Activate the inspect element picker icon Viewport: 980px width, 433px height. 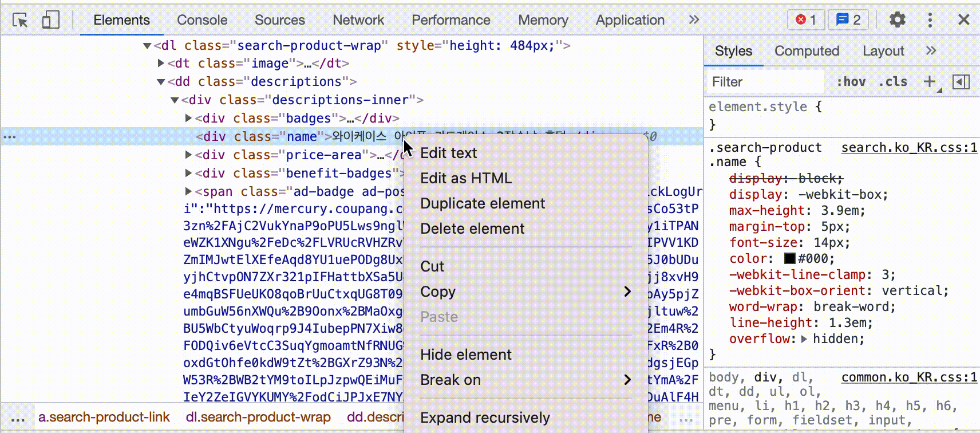pyautogui.click(x=21, y=21)
